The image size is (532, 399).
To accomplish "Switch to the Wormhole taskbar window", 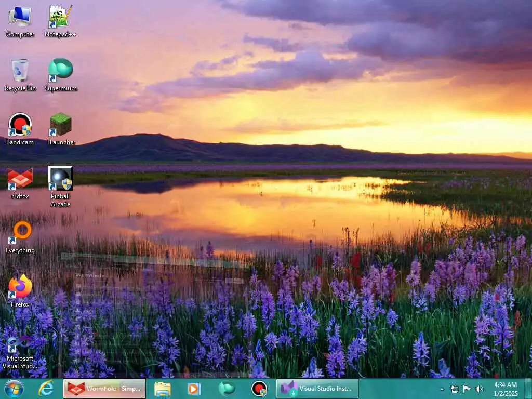I will 104,389.
